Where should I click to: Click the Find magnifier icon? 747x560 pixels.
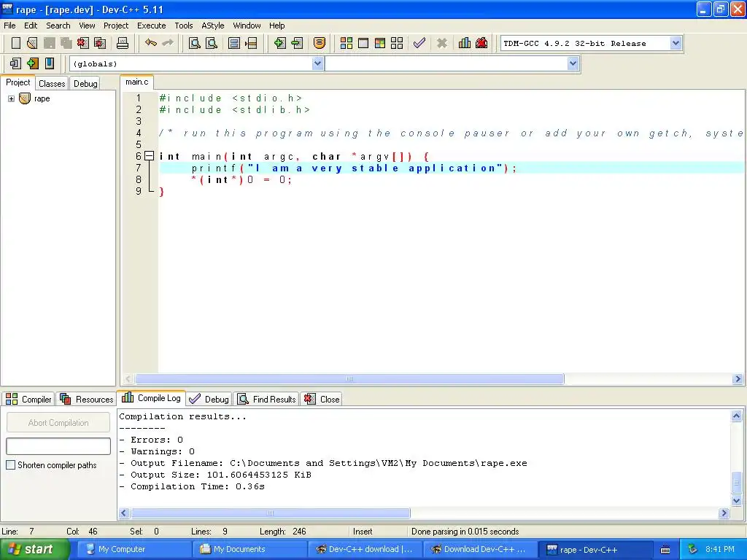[194, 43]
